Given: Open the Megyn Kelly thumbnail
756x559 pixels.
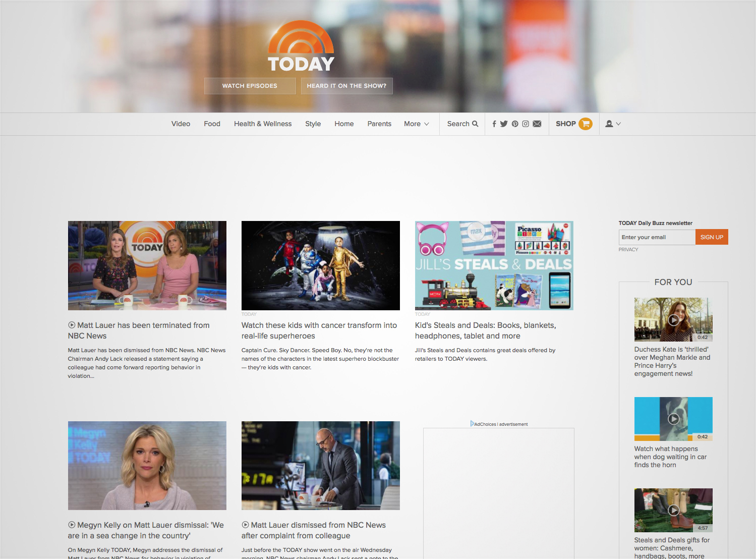Looking at the screenshot, I should click(147, 466).
